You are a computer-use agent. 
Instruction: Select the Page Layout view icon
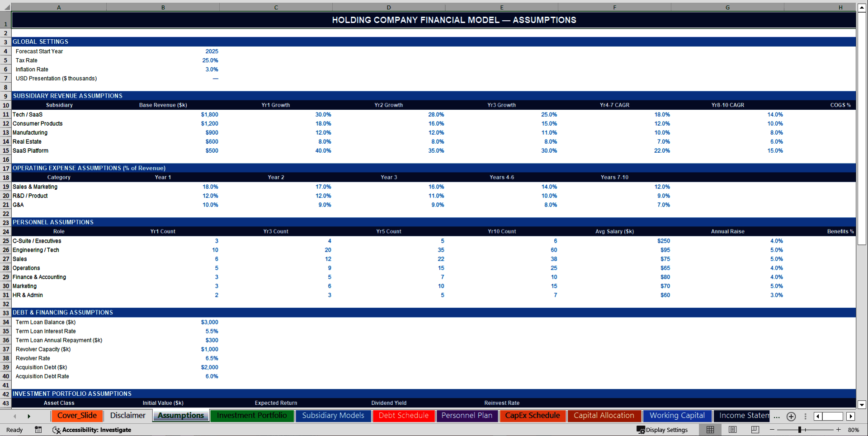pyautogui.click(x=733, y=430)
